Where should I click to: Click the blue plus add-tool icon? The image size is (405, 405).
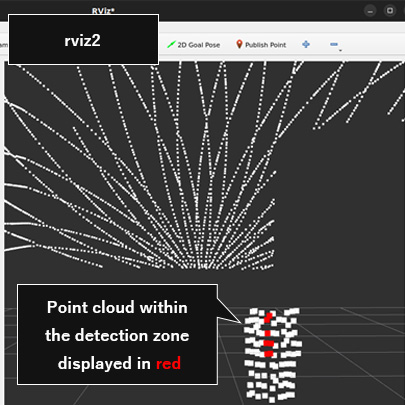(306, 44)
